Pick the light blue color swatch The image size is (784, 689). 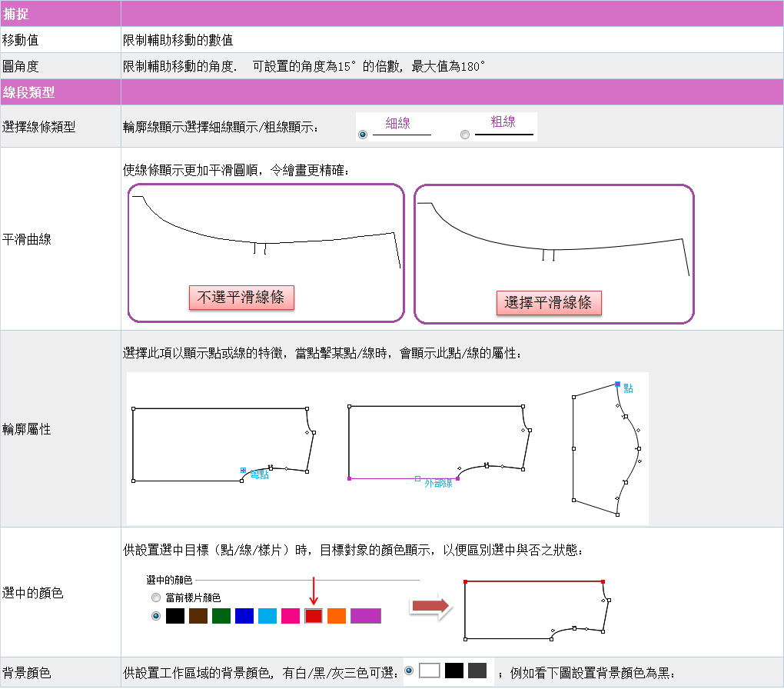tap(267, 616)
